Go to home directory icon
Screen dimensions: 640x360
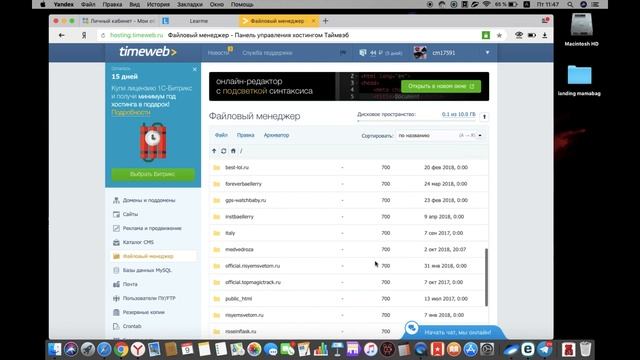[x=233, y=151]
